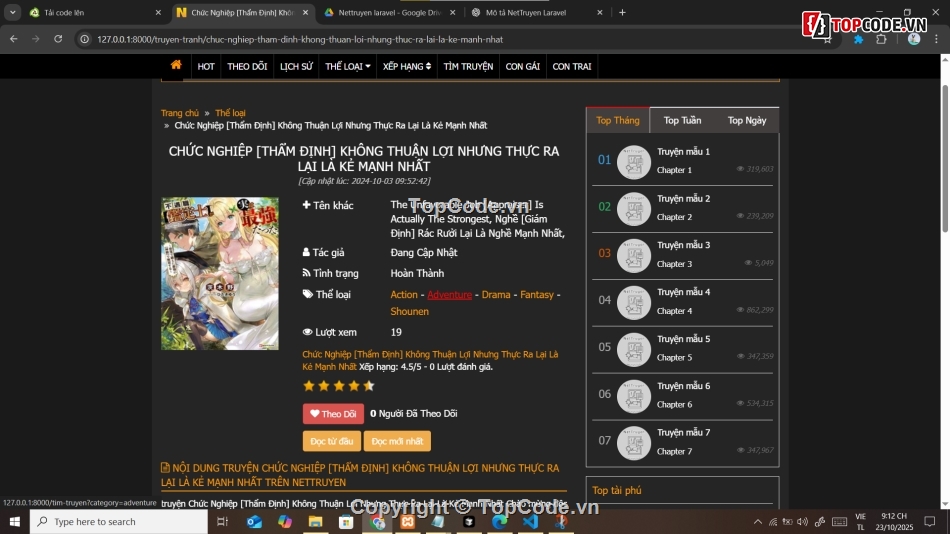Switch to Top Tuần tab
Image resolution: width=950 pixels, height=534 pixels.
point(682,120)
